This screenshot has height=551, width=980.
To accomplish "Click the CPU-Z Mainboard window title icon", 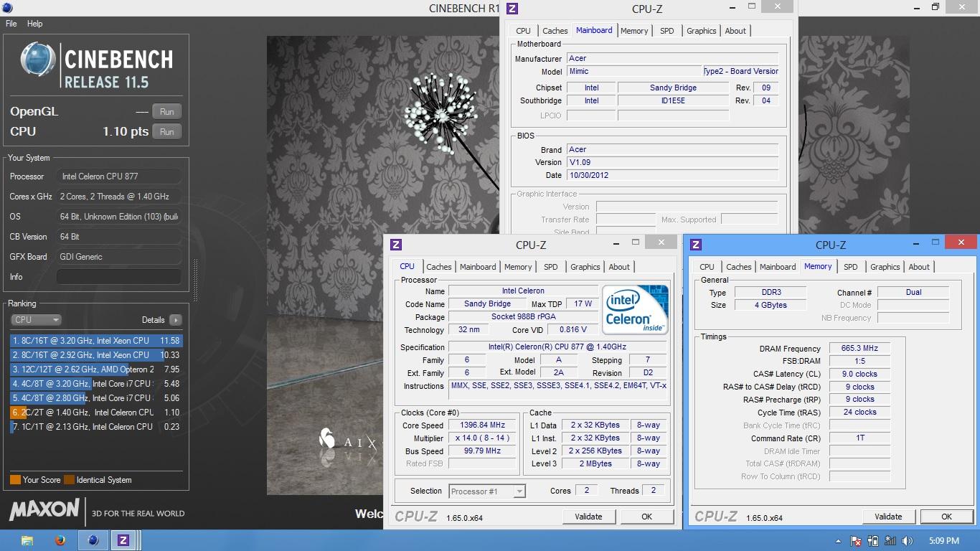I will click(x=512, y=9).
